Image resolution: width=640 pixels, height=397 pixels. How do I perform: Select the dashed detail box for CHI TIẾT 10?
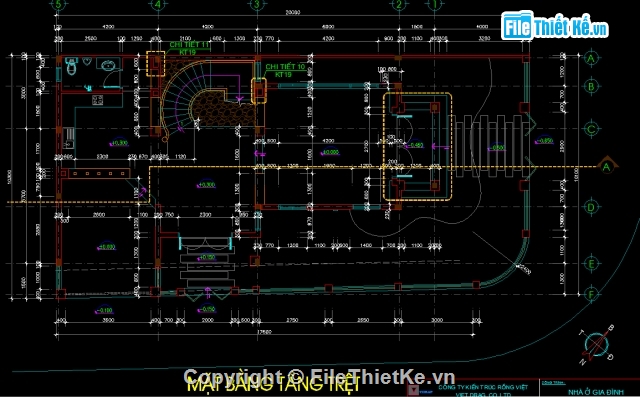click(259, 91)
